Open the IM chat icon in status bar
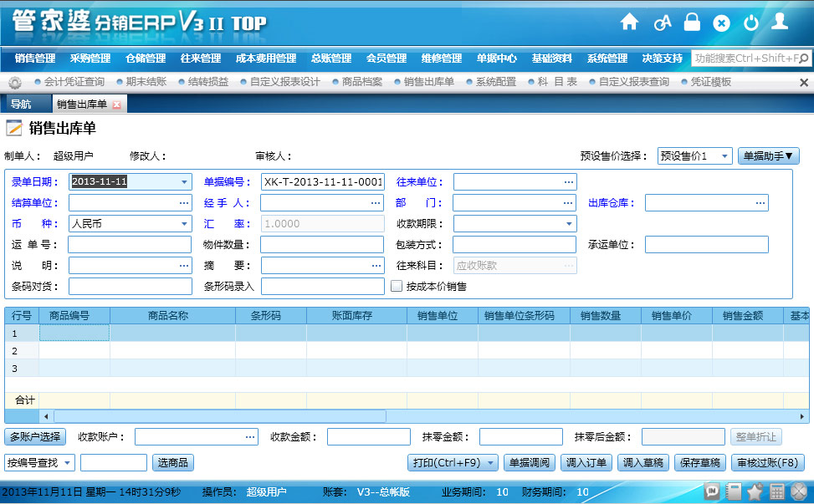This screenshot has height=504, width=814. (x=713, y=491)
